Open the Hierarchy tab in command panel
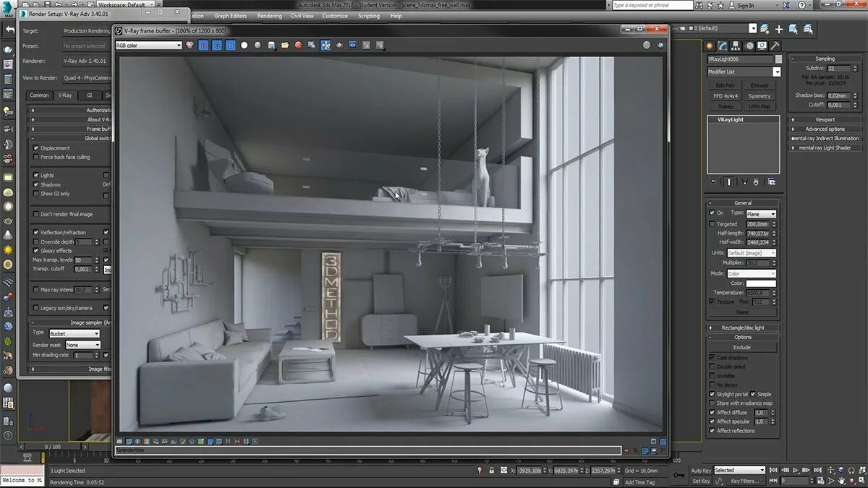The width and height of the screenshot is (868, 488). 737,46
